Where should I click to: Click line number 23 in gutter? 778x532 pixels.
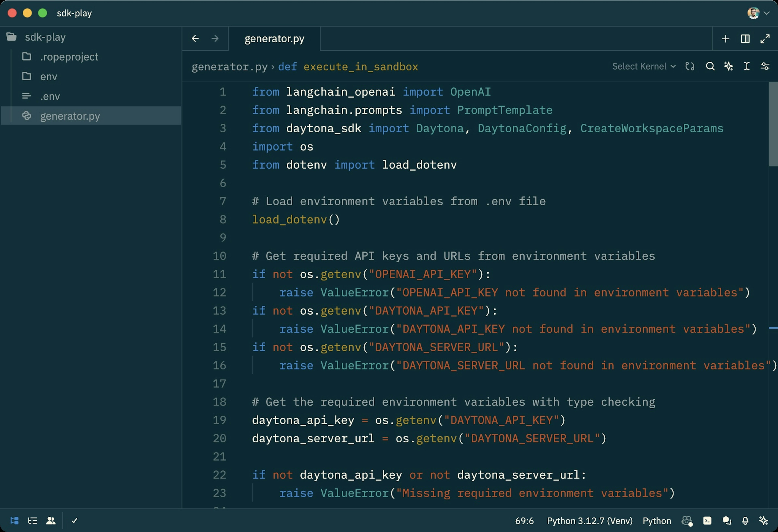(220, 493)
